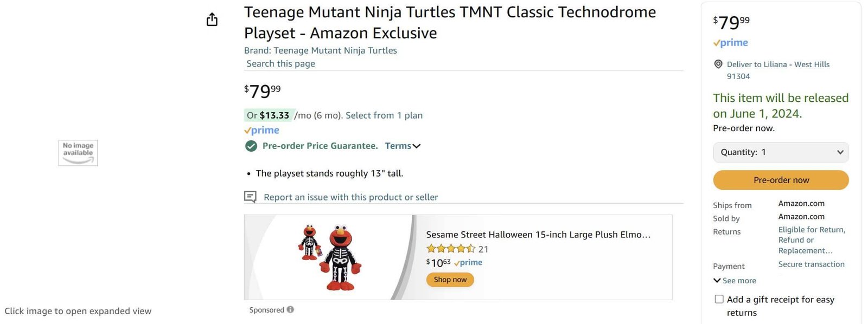Click the Shop now button in the ad

(x=450, y=280)
